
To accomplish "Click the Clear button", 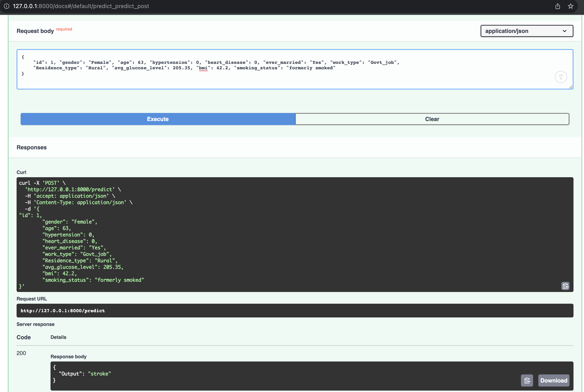I will tap(432, 119).
